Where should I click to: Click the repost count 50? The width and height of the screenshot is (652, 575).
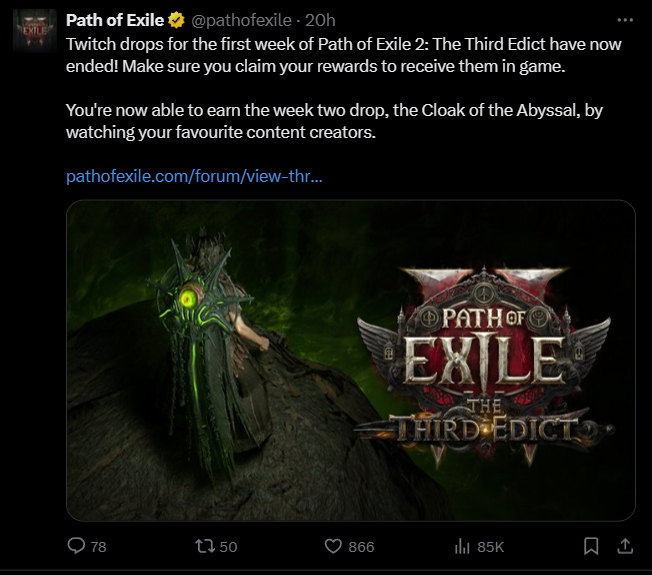(x=228, y=547)
